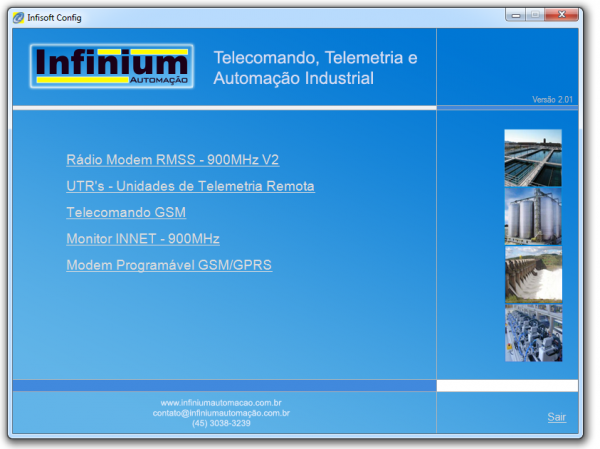600x449 pixels.
Task: Click the Infisoft Config title bar icon
Action: 18,17
